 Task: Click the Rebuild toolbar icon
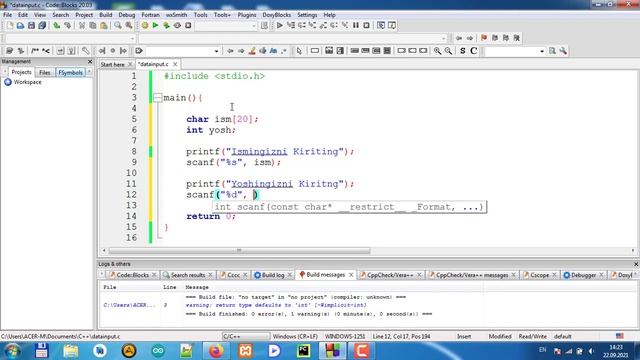(177, 26)
